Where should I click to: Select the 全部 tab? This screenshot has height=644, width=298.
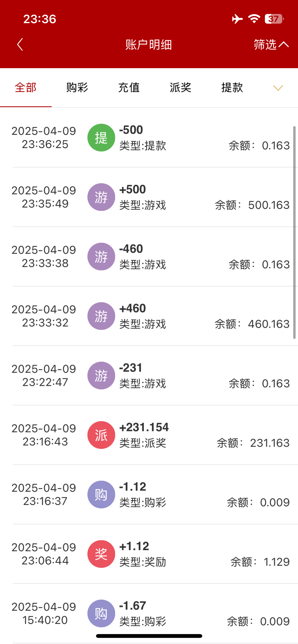(x=26, y=88)
